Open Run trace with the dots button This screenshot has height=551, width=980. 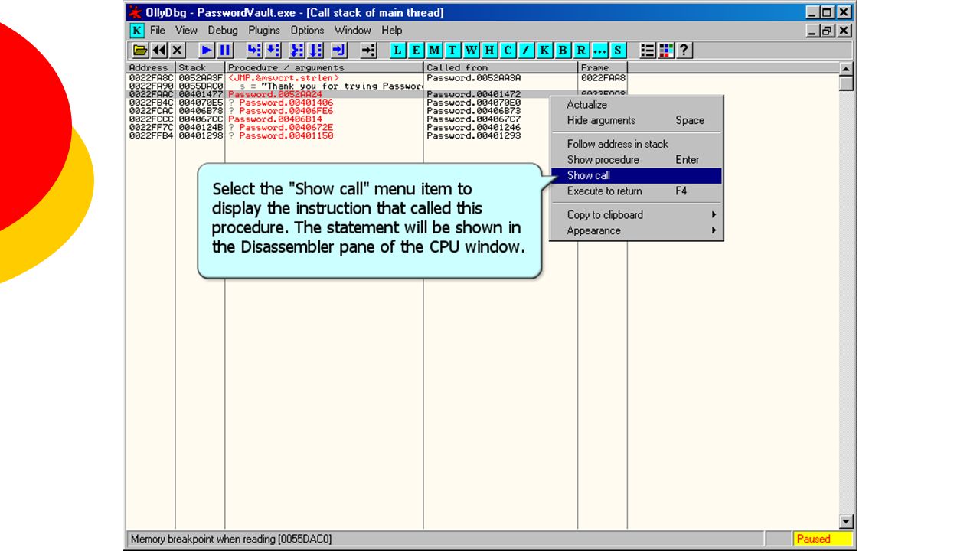point(599,51)
